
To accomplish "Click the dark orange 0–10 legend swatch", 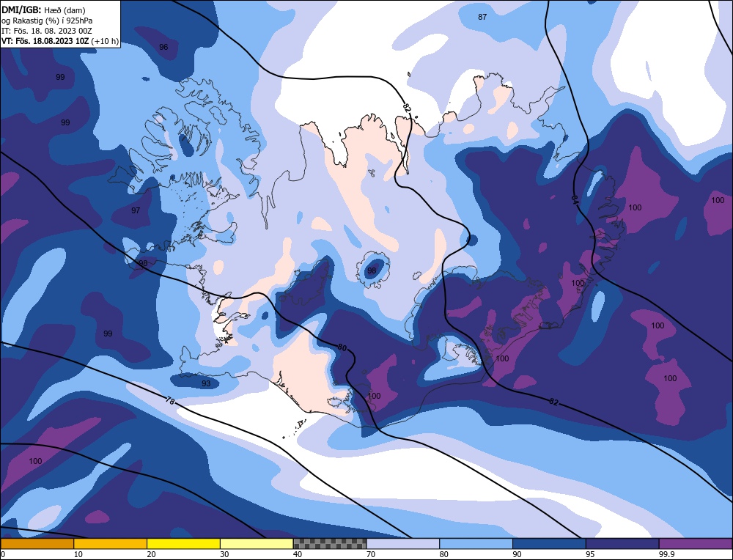I will 37,544.
